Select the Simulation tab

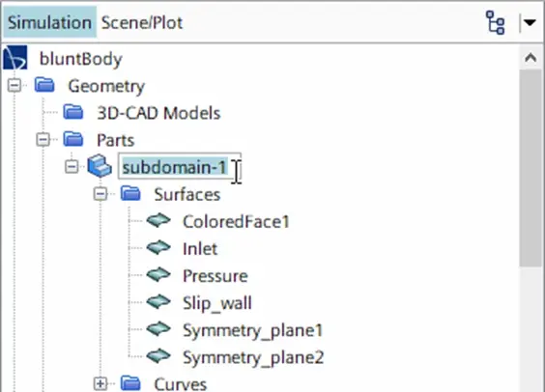click(x=50, y=22)
